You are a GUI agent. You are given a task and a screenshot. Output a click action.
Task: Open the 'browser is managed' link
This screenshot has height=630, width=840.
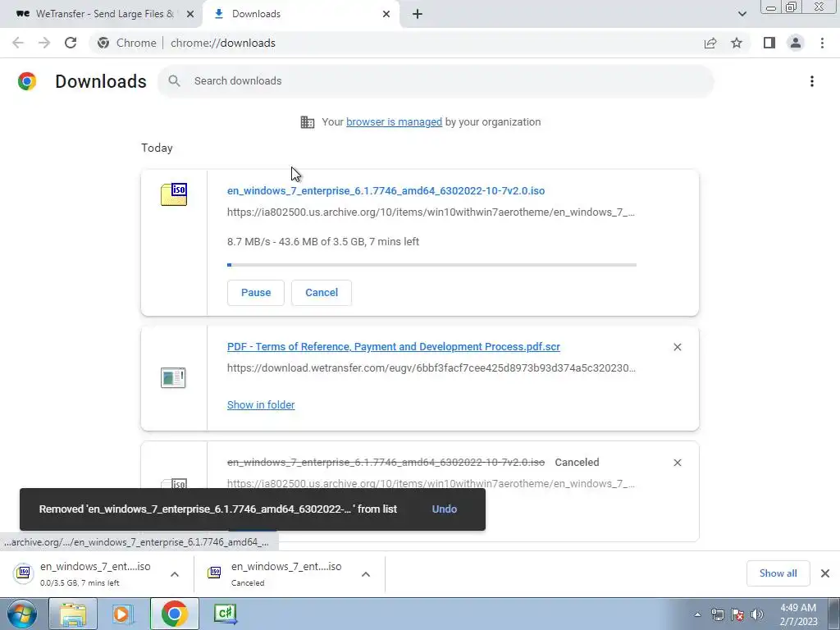click(395, 121)
